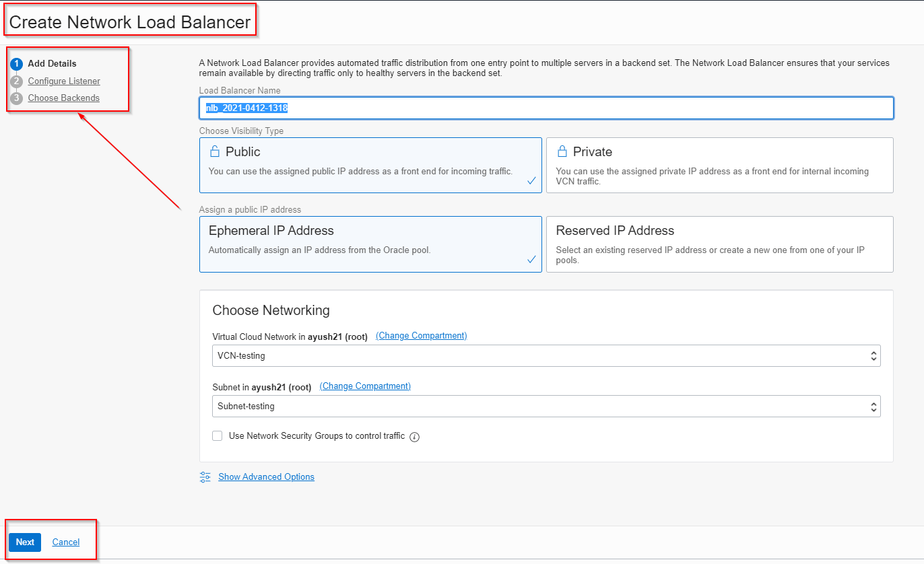Choose Reserved IP Address option
This screenshot has height=564, width=924.
click(719, 244)
